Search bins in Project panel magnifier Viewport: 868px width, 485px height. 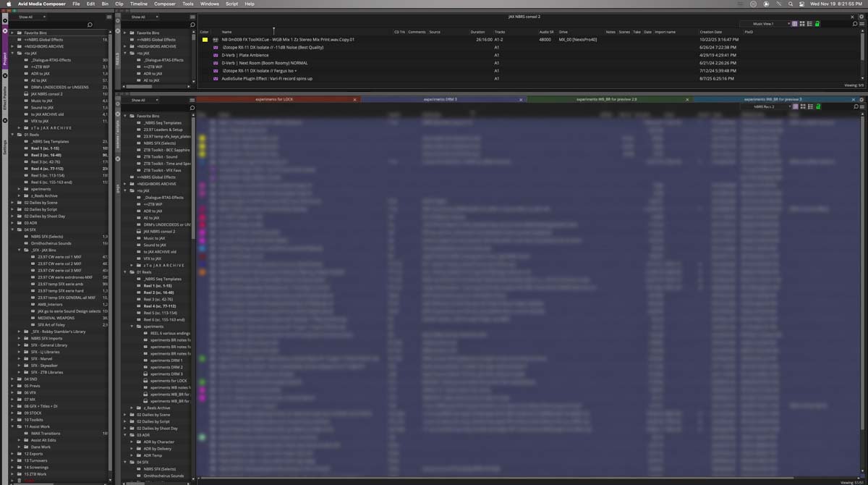coord(90,25)
